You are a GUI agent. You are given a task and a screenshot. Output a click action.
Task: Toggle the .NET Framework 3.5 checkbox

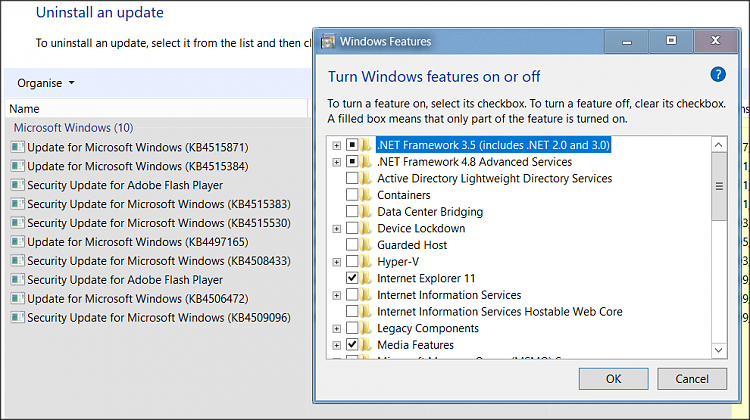352,144
